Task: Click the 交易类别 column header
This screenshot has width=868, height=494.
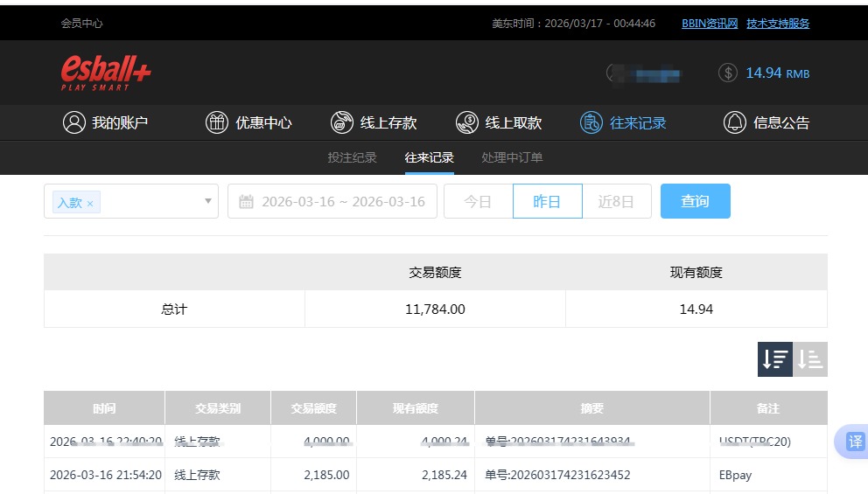Action: coord(218,408)
